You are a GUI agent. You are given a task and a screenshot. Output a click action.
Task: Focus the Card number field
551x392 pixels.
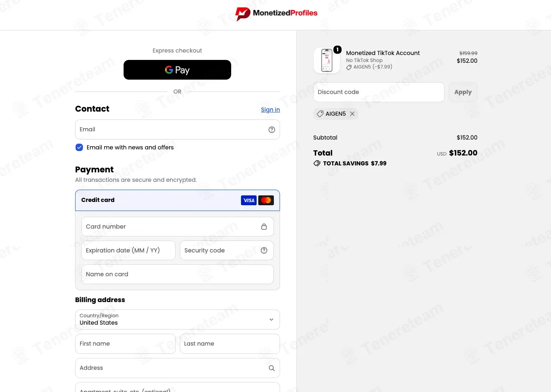(x=177, y=227)
